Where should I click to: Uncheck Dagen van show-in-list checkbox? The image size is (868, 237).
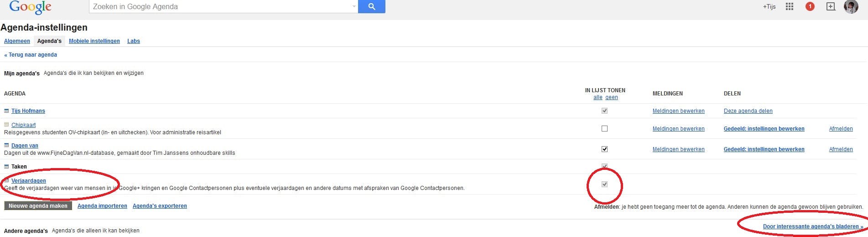604,149
